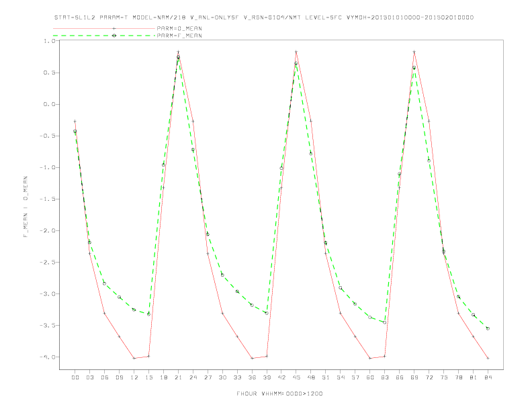Click the x-axis tick label 78
Viewport: 532px width, 411px height.
pos(458,377)
